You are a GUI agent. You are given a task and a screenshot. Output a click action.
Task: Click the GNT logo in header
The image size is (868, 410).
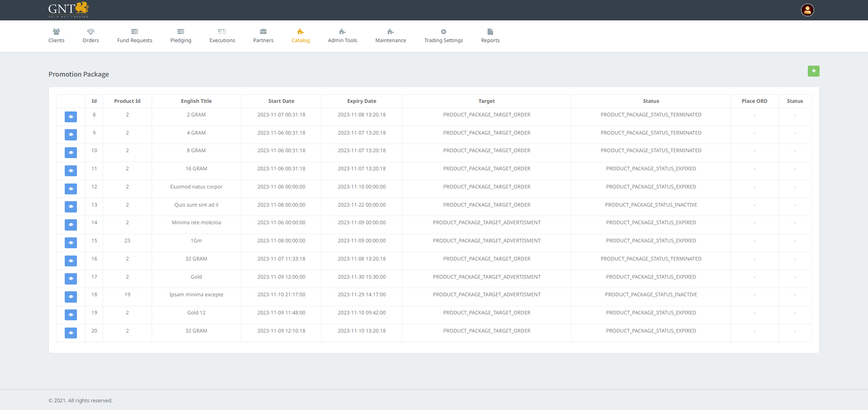pos(68,10)
